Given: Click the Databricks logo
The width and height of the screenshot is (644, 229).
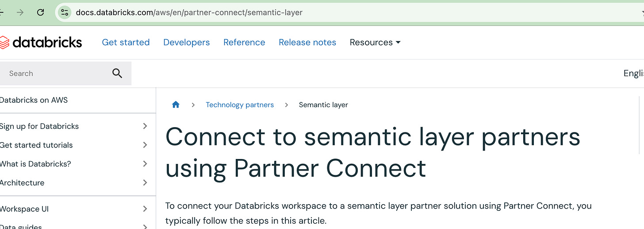Looking at the screenshot, I should click(41, 42).
